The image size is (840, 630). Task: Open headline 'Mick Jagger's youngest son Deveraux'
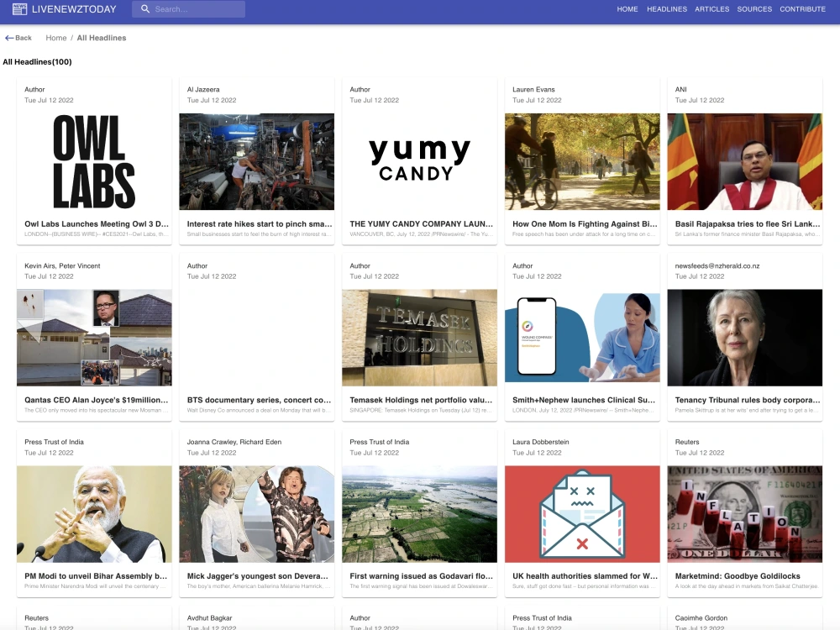pyautogui.click(x=257, y=576)
